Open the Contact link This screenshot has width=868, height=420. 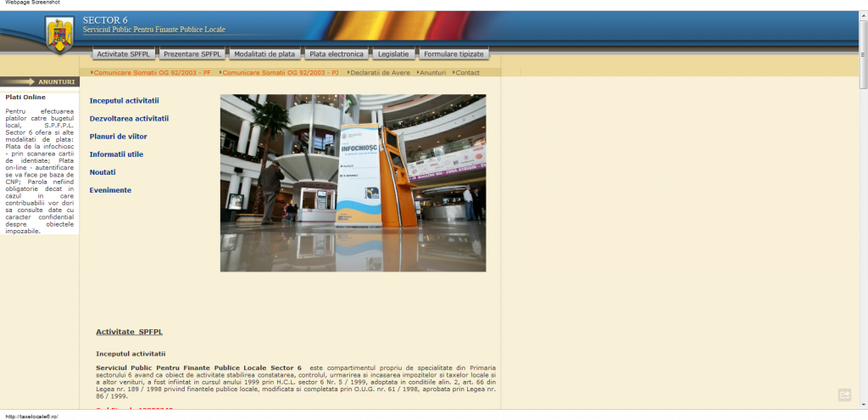(466, 73)
